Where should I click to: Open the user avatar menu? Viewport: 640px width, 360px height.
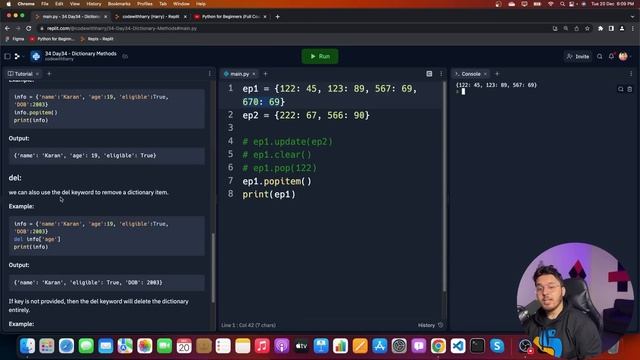pos(623,56)
